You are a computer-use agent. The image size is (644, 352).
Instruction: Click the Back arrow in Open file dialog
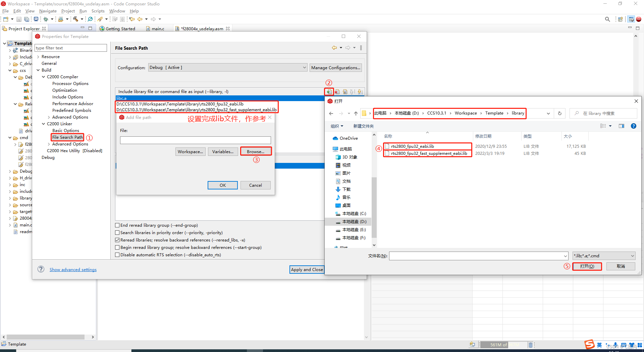(331, 114)
